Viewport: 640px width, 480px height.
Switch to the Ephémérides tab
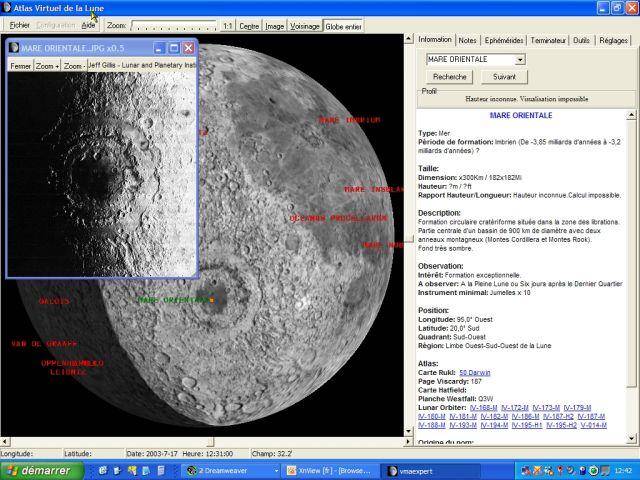pos(504,40)
